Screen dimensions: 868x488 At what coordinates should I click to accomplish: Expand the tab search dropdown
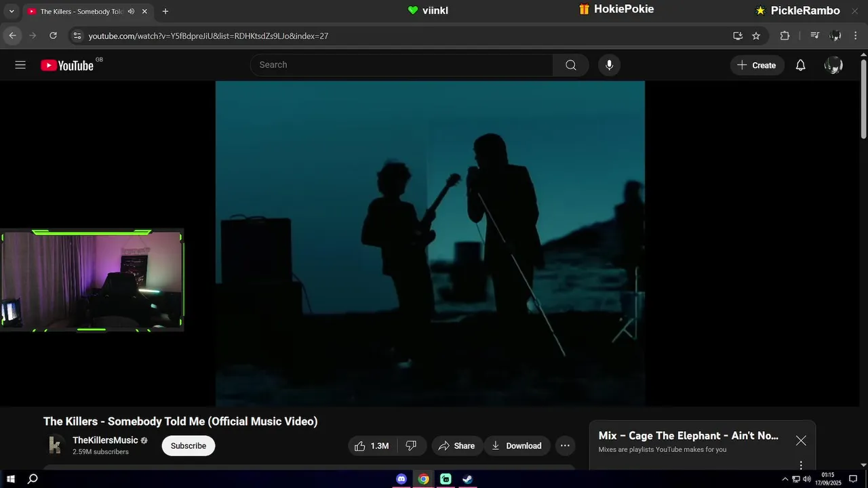pos(11,12)
